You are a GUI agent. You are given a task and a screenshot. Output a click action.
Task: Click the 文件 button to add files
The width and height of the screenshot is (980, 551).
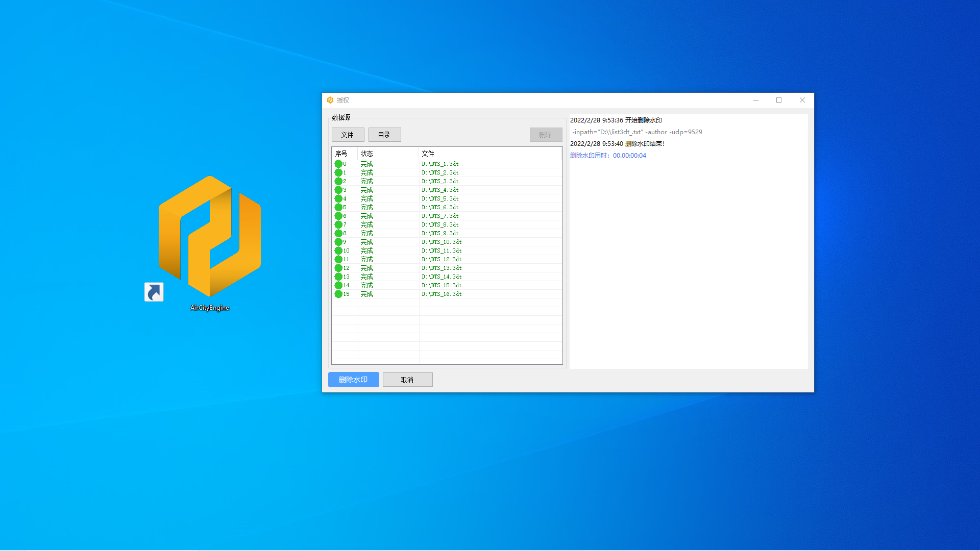click(x=348, y=135)
